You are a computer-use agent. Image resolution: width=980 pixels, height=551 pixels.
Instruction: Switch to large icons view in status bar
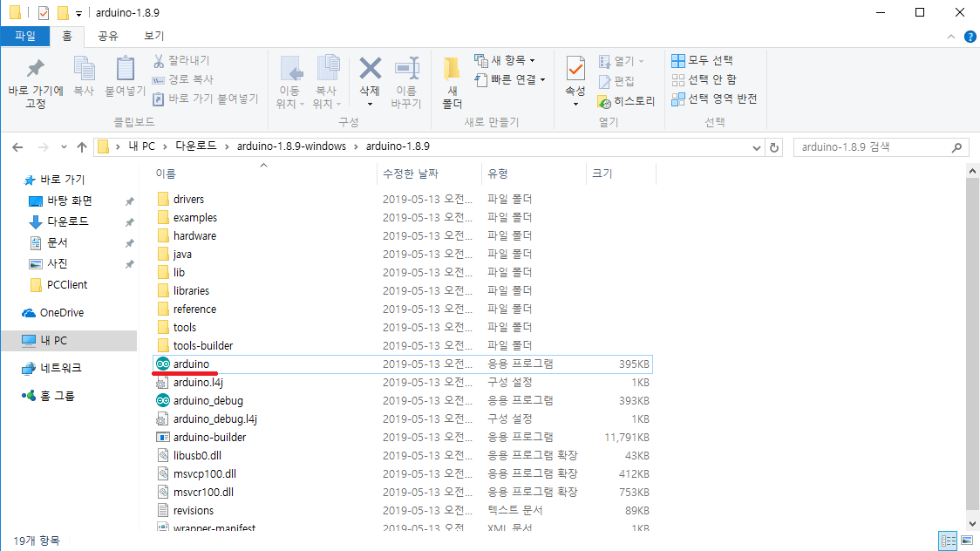point(967,541)
